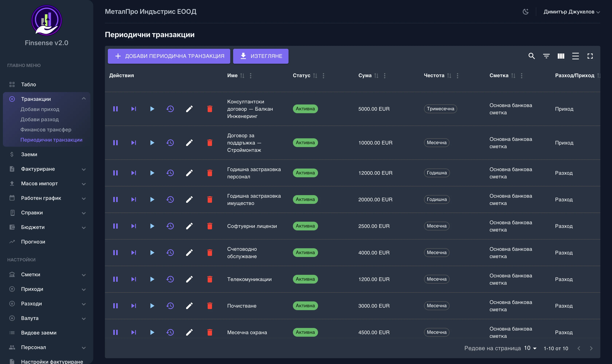Expand the Масов импорт menu
Image resolution: width=612 pixels, height=364 pixels.
47,183
